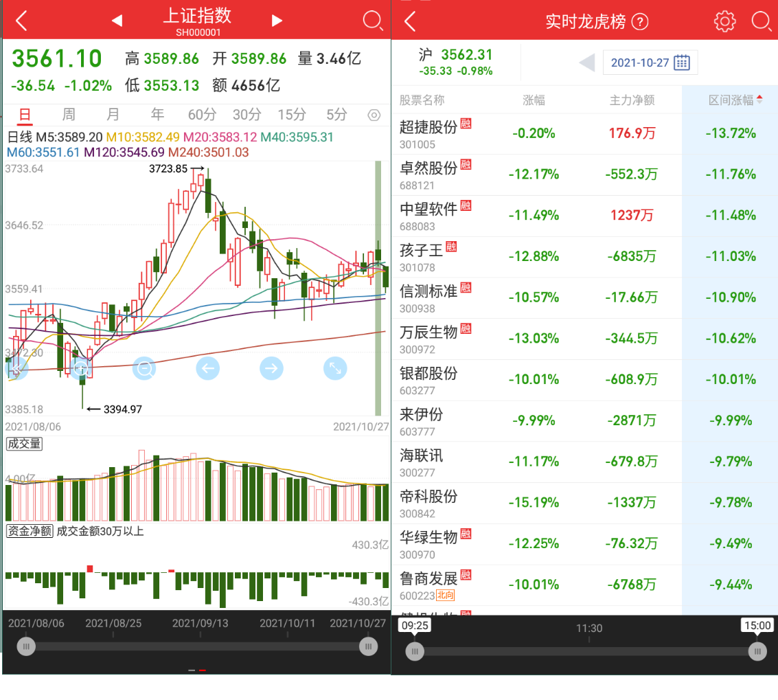Move the chart right with the arrow button
The width and height of the screenshot is (778, 700).
(271, 368)
